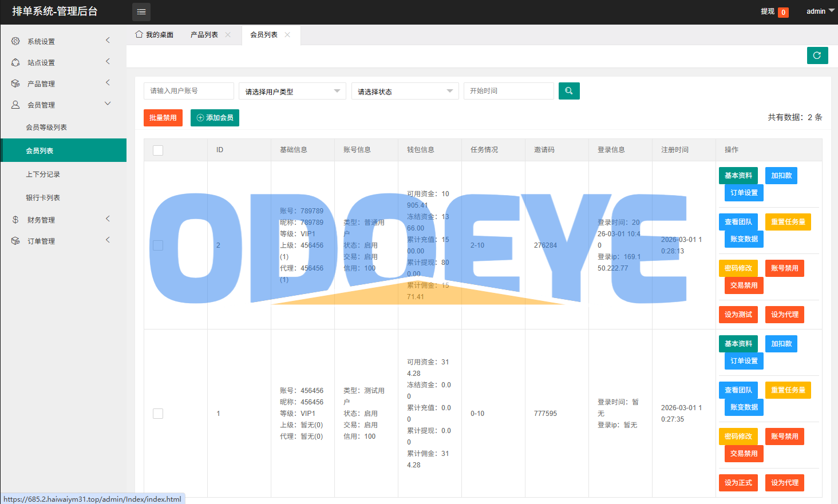Open 系统设置 using its gear icon
The image size is (838, 504).
click(15, 41)
